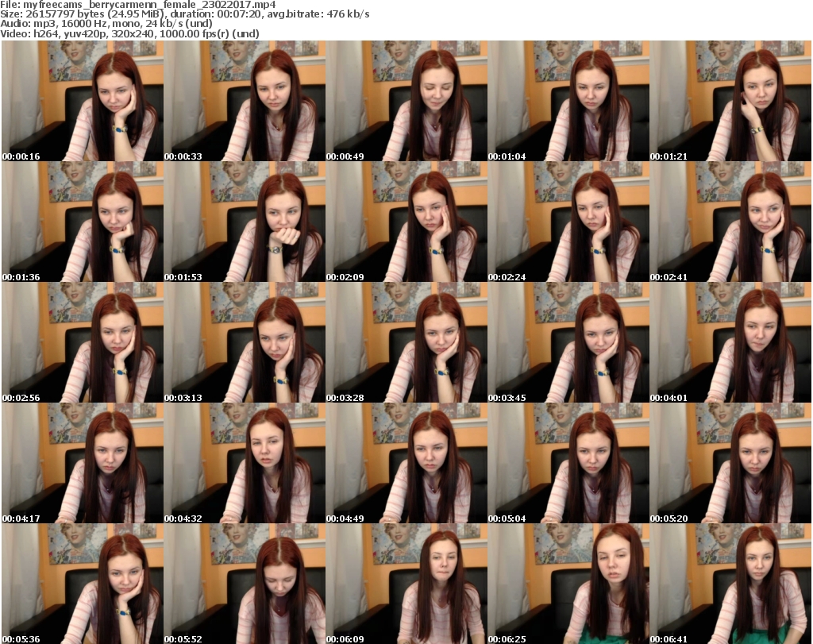This screenshot has width=813, height=644.
Task: Open the thumbnail at 00:05:36
Action: (83, 584)
